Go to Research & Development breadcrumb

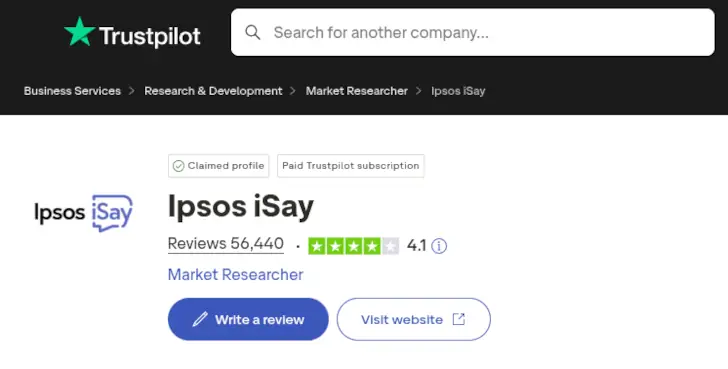[x=213, y=91]
